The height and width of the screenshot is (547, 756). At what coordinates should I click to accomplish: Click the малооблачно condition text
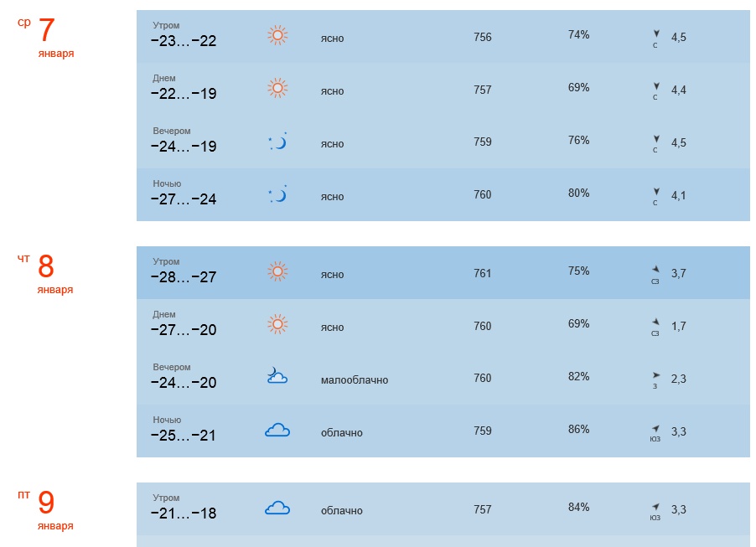[x=355, y=379]
